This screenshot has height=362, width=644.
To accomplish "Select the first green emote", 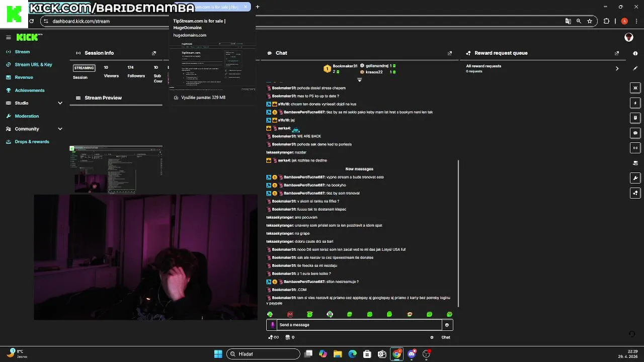I will (270, 314).
